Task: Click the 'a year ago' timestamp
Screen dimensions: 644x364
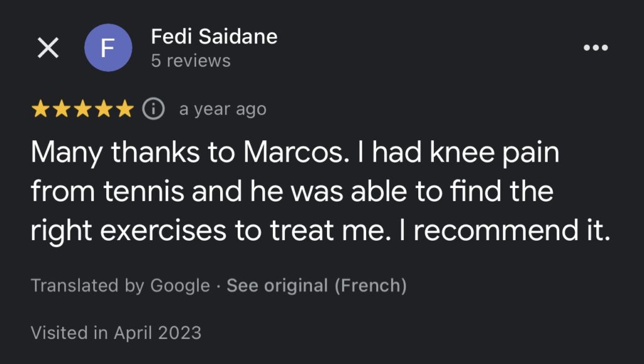Action: tap(223, 109)
